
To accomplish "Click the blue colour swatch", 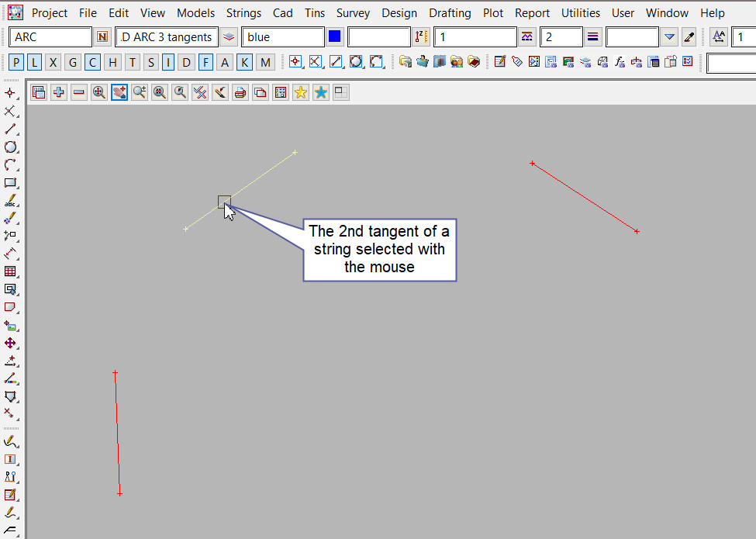I will coord(334,36).
